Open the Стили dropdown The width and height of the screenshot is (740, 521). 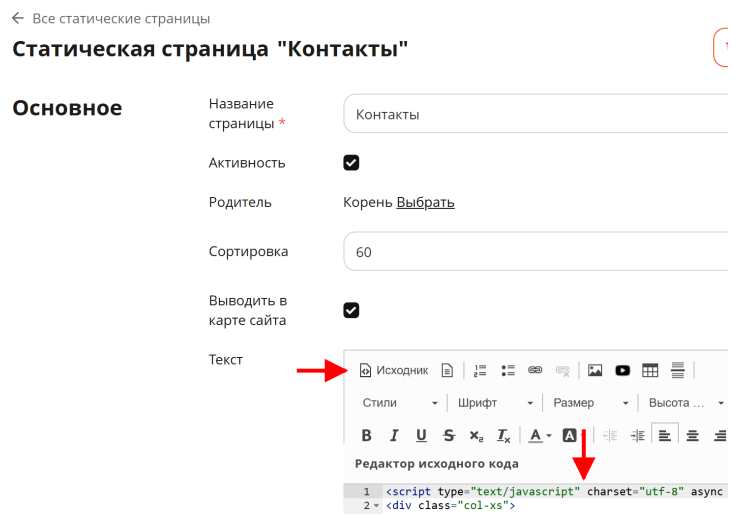(400, 403)
